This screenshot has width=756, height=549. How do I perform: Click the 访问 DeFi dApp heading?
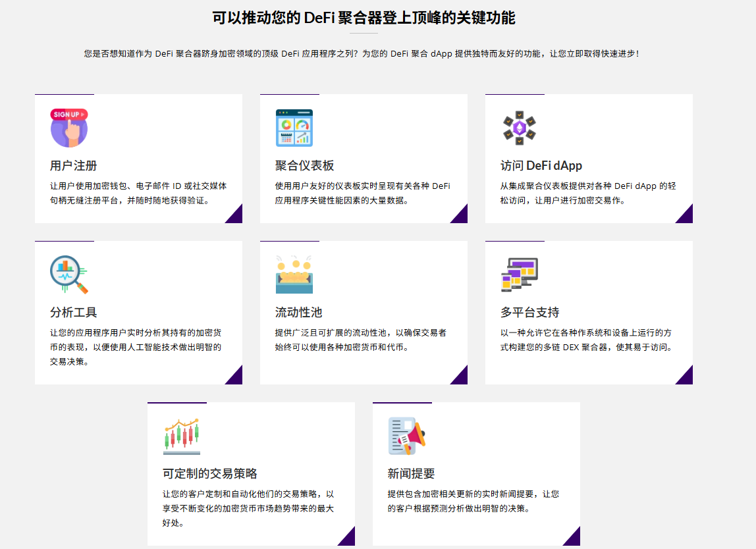click(x=541, y=165)
